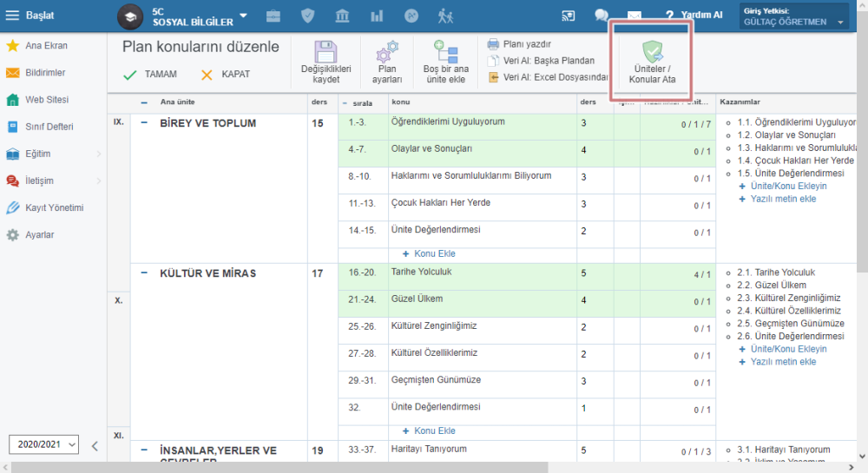The width and height of the screenshot is (868, 473).
Task: Open the shield checkmark icon in top bar
Action: (x=308, y=16)
